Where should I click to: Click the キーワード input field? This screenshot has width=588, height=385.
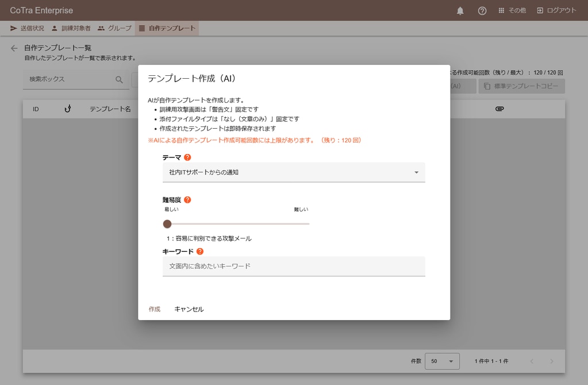click(294, 266)
